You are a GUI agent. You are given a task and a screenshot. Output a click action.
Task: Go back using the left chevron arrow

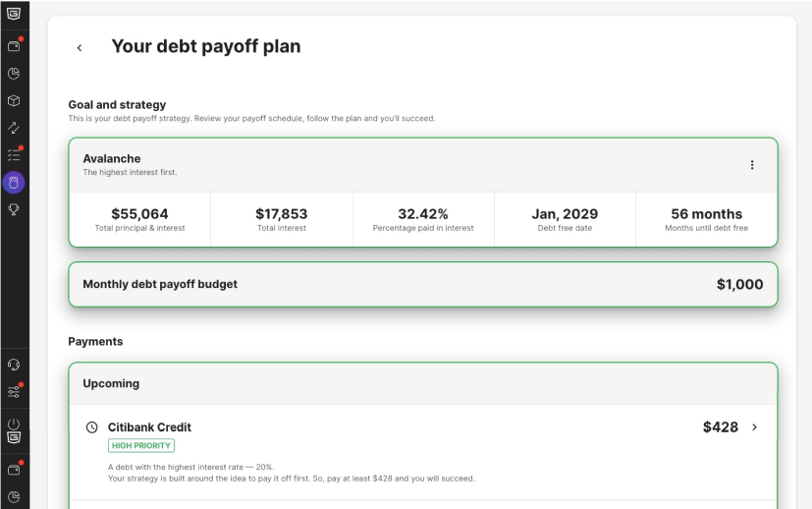(80, 48)
